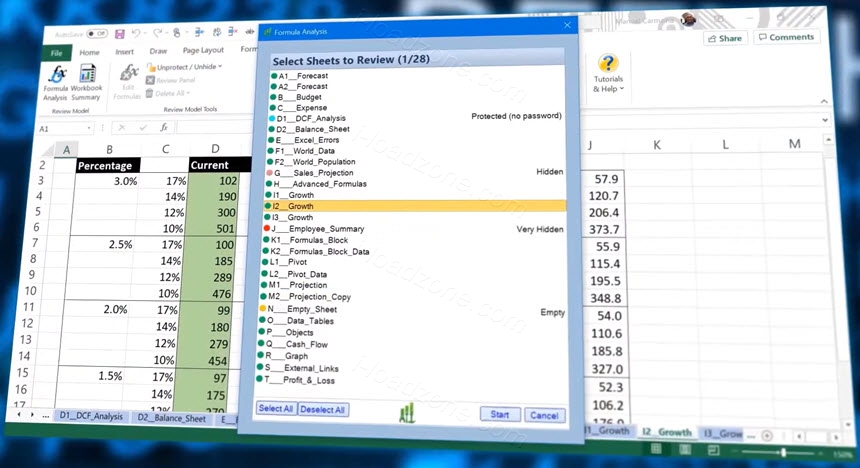The width and height of the screenshot is (860, 468).
Task: Open the D1_DCF_Analysis sheet tab
Action: [91, 416]
